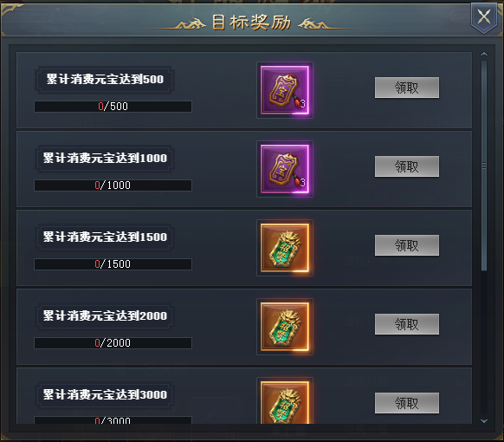Click the scrollbar down arrow
The width and height of the screenshot is (504, 442).
click(484, 421)
